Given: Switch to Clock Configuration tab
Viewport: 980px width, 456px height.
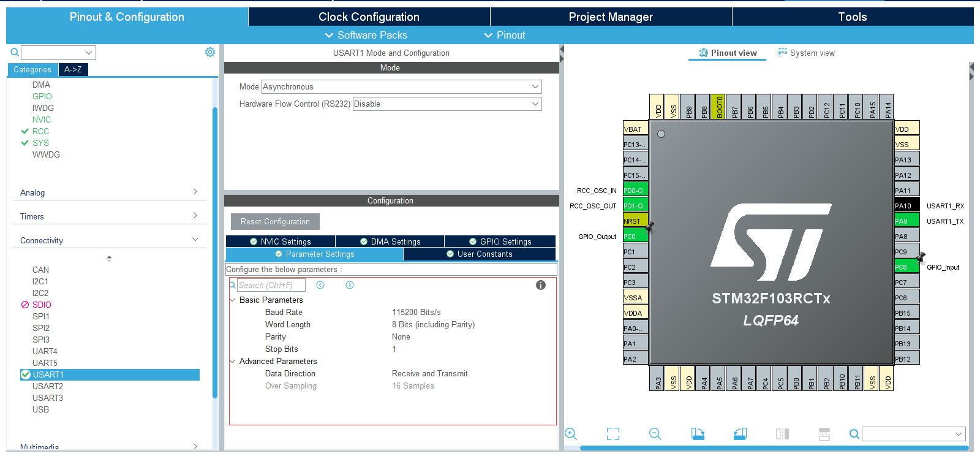Looking at the screenshot, I should tap(369, 17).
